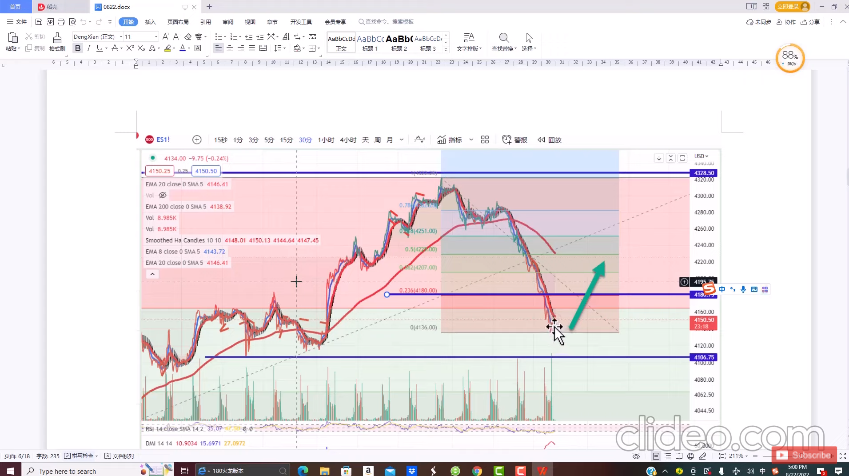Viewport: 849px width, 476px height.
Task: Open the font name combo box
Action: tap(95, 36)
